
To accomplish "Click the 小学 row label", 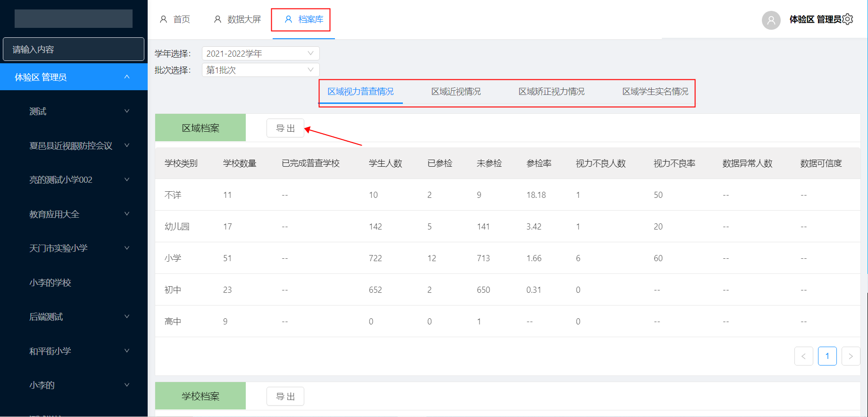I will [173, 258].
